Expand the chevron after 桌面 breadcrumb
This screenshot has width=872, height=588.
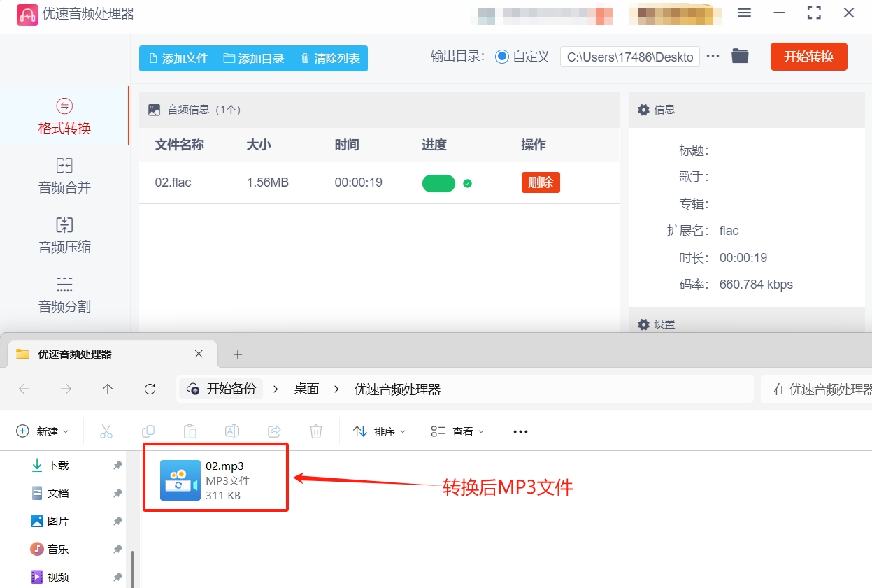pyautogui.click(x=337, y=389)
